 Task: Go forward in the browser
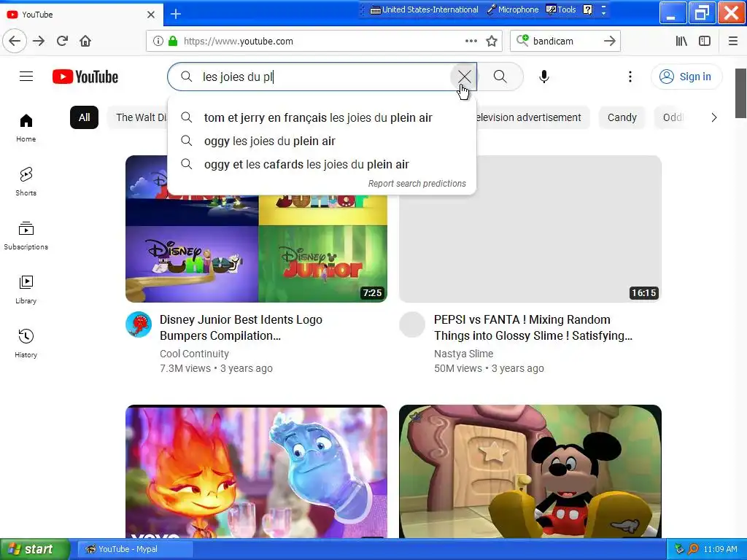(x=39, y=41)
